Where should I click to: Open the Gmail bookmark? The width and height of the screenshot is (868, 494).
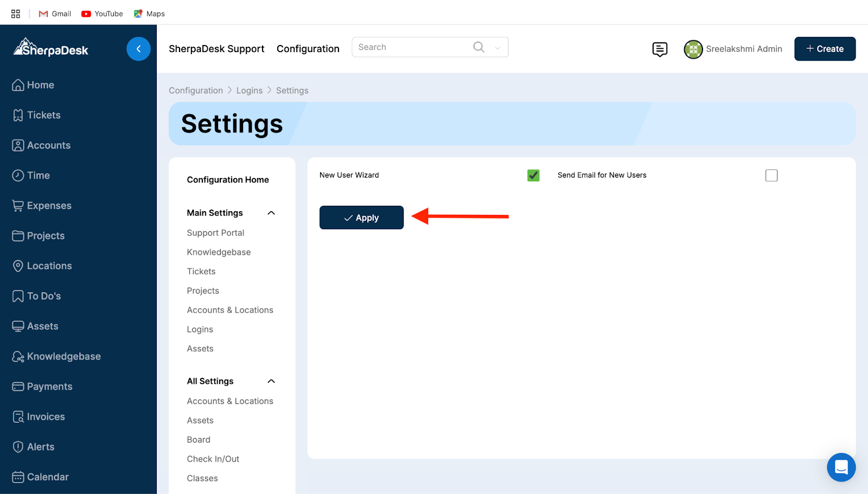click(x=55, y=14)
